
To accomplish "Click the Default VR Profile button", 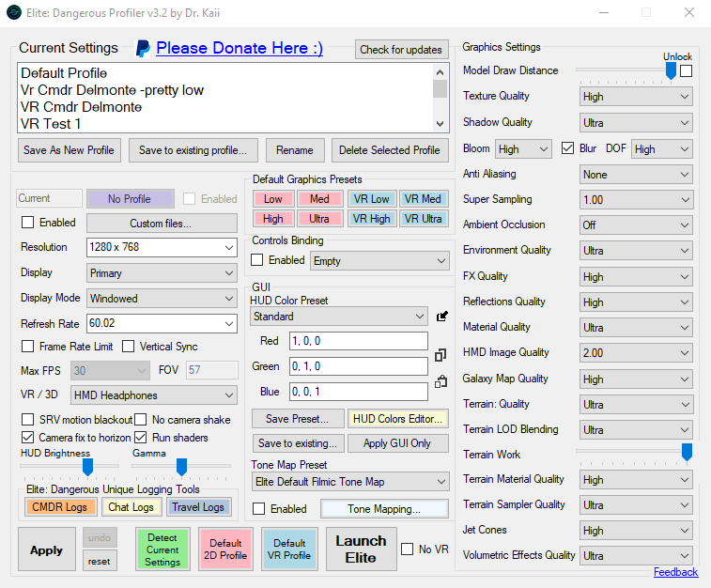I will click(289, 549).
